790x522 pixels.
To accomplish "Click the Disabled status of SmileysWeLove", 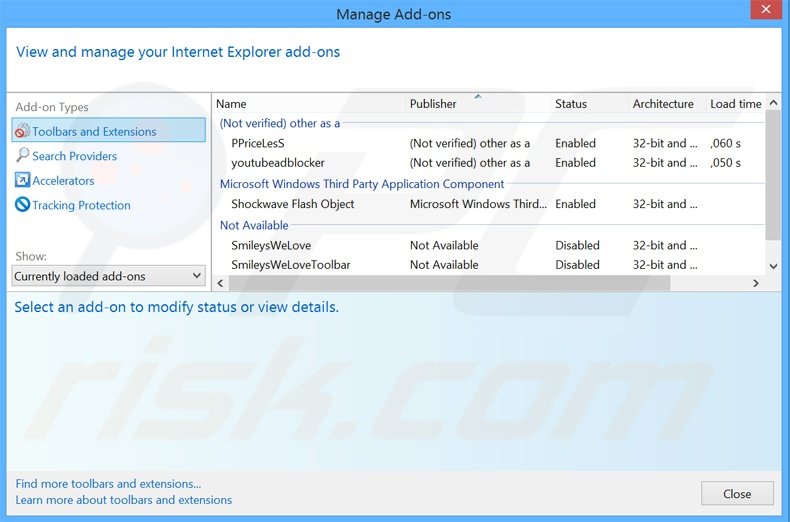I will pyautogui.click(x=577, y=245).
